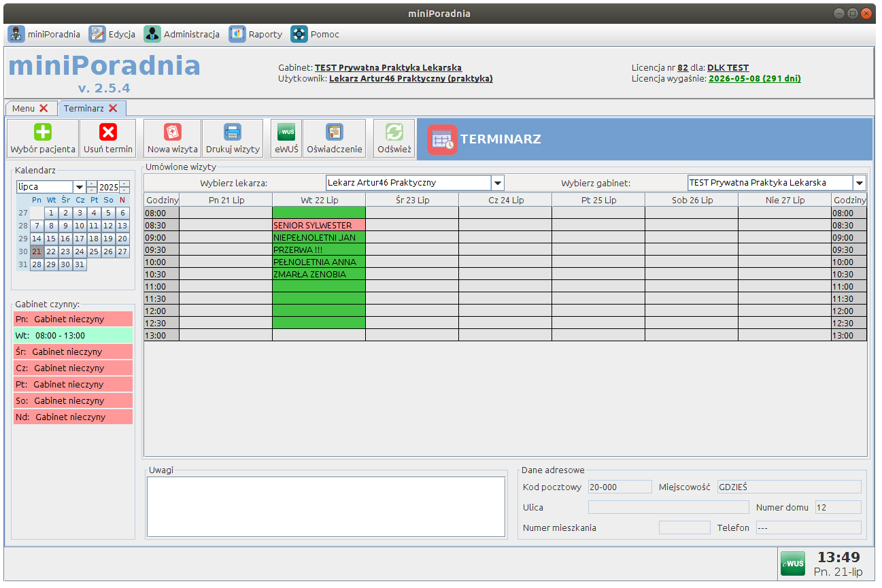Open the Administracja menu
This screenshot has width=882, height=588.
pyautogui.click(x=182, y=34)
